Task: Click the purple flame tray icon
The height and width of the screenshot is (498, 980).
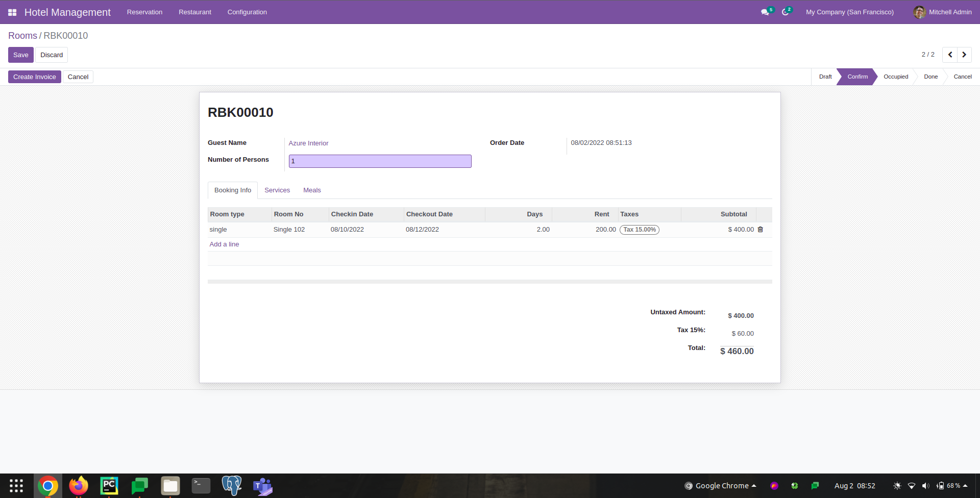Action: pos(774,486)
